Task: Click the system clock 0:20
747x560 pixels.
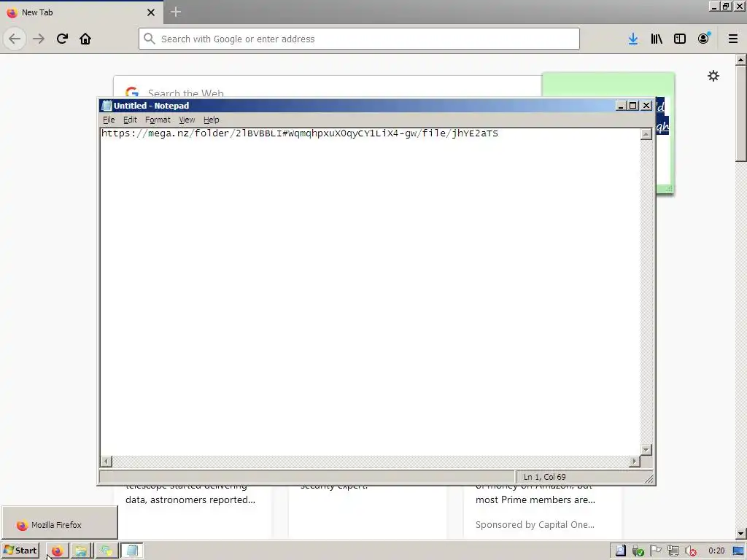Action: pos(716,551)
